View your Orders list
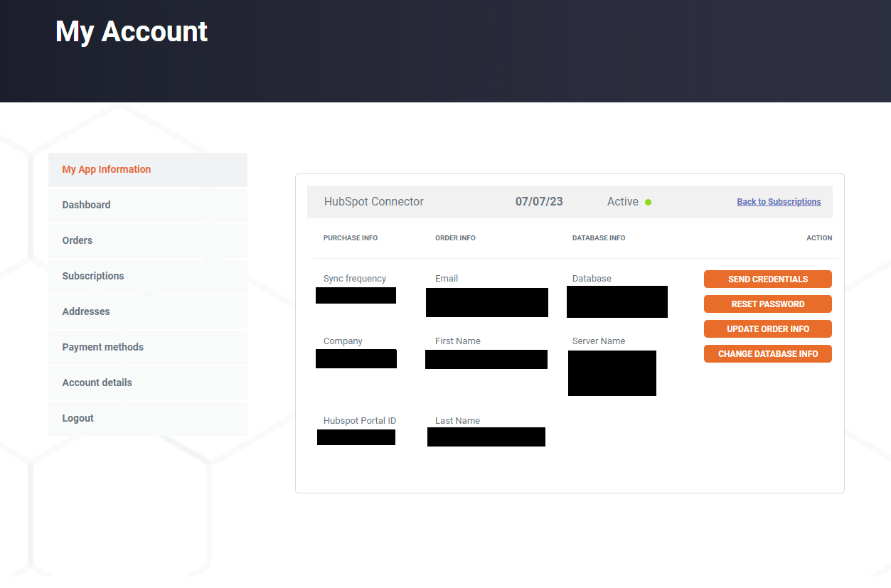Image resolution: width=891 pixels, height=588 pixels. [x=77, y=240]
